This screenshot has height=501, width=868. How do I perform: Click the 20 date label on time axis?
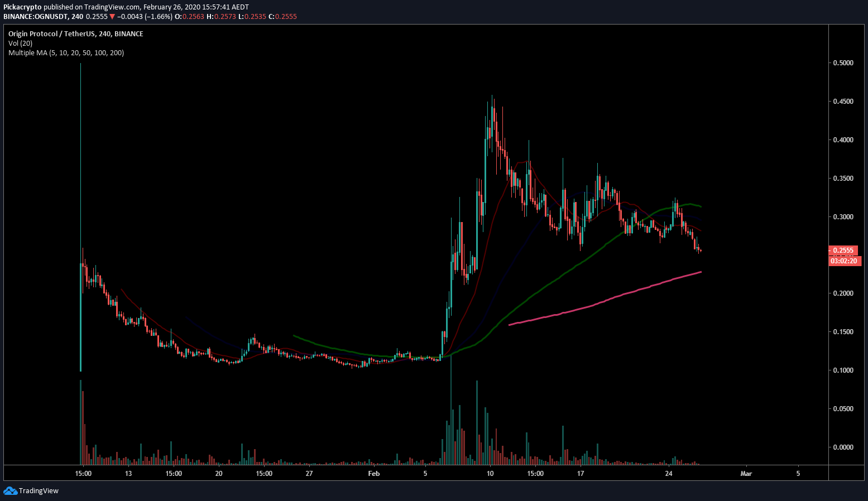tap(219, 474)
